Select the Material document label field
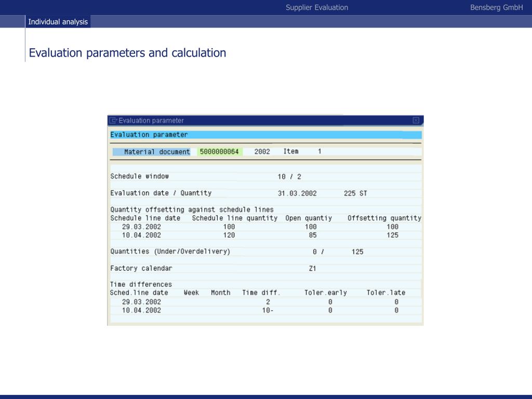 152,152
